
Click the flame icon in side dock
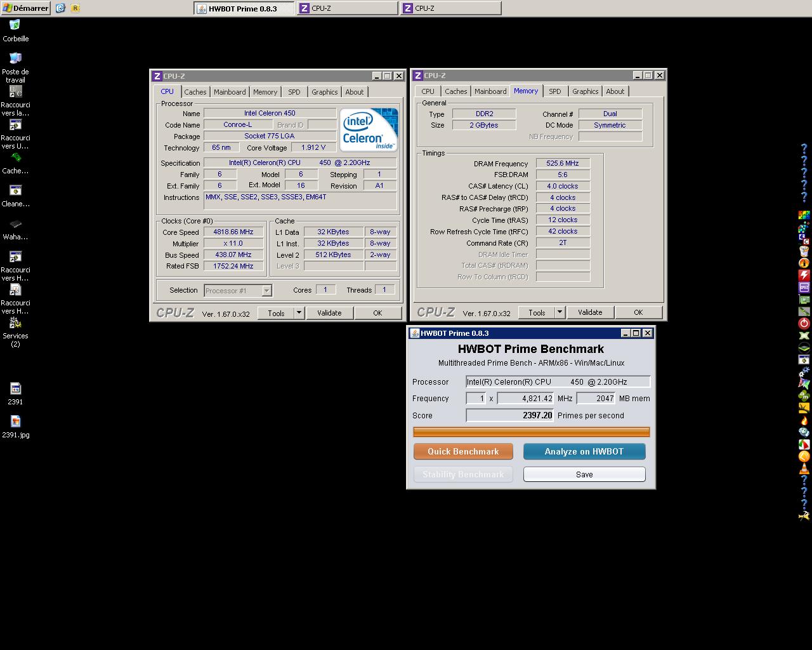(804, 421)
